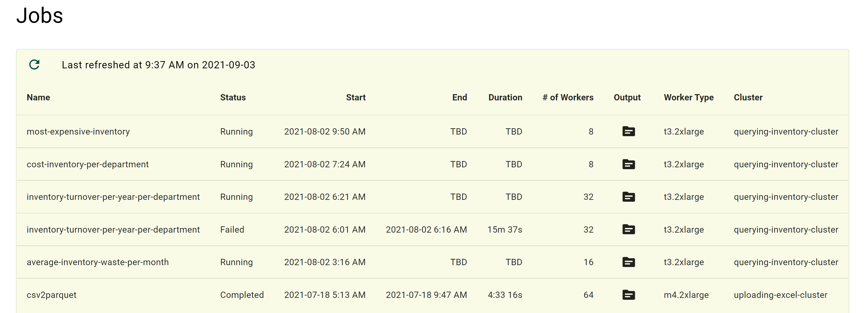This screenshot has height=313, width=868.
Task: Sort by the Cluster column header
Action: click(748, 97)
